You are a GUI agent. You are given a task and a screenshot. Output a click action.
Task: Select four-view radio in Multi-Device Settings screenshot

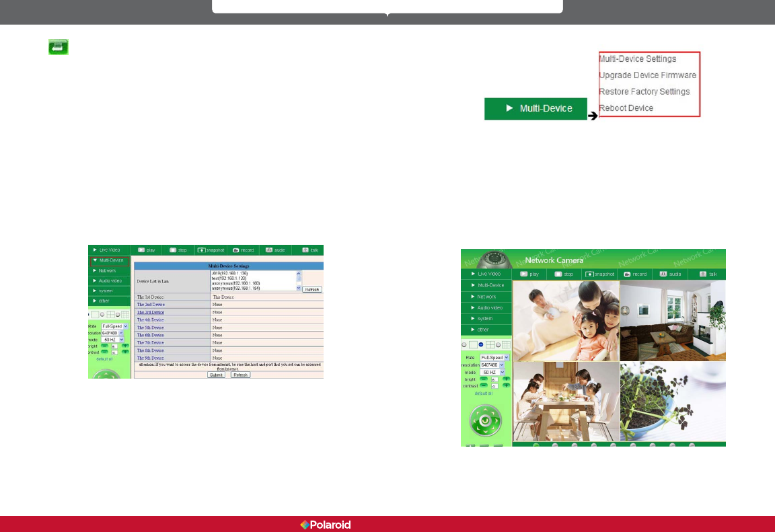[102, 315]
